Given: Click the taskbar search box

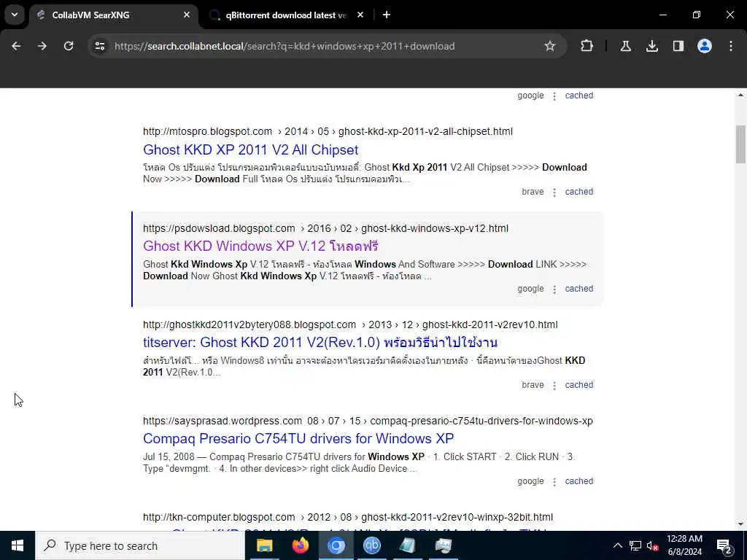Looking at the screenshot, I should pyautogui.click(x=140, y=545).
